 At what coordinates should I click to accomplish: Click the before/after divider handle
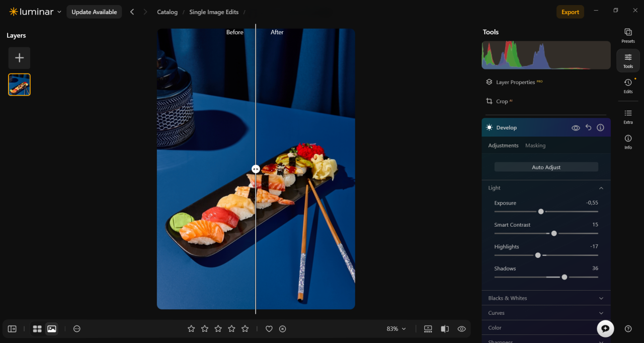pyautogui.click(x=256, y=169)
